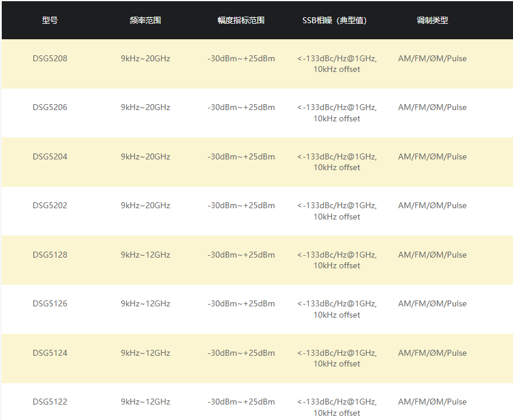The width and height of the screenshot is (513, 420).
Task: Click amplitude range in DSG5204 row
Action: (241, 156)
